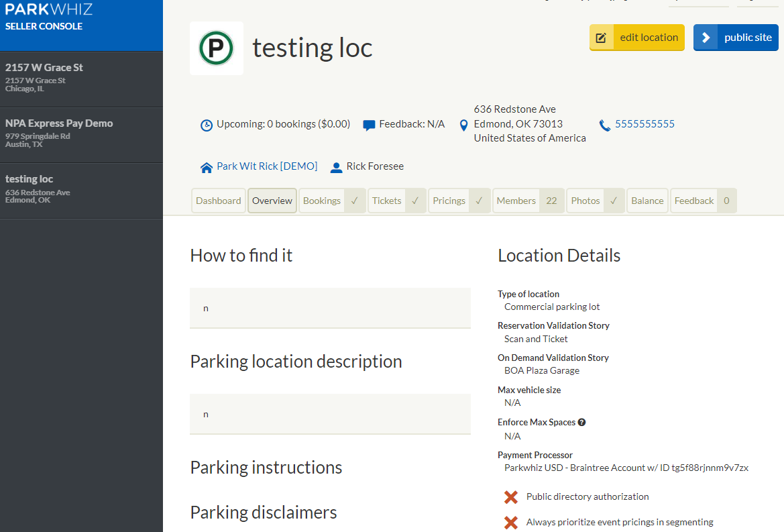The image size is (784, 532).
Task: Click the pencil icon on edit location
Action: pyautogui.click(x=602, y=38)
